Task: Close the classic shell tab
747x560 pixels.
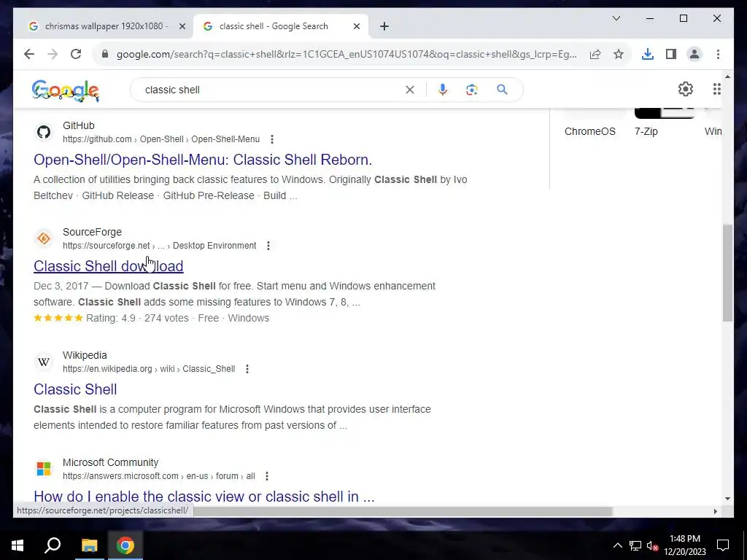Action: click(x=356, y=26)
